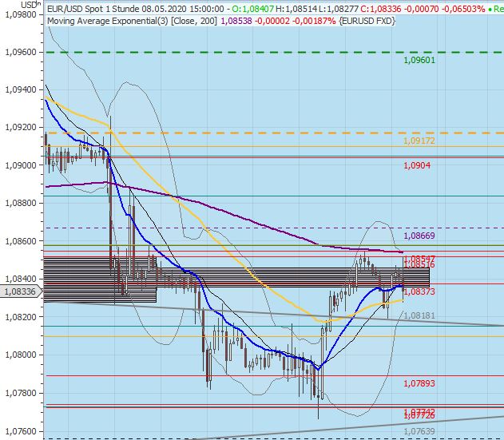Click the 1,07800 price axis label

(21, 393)
